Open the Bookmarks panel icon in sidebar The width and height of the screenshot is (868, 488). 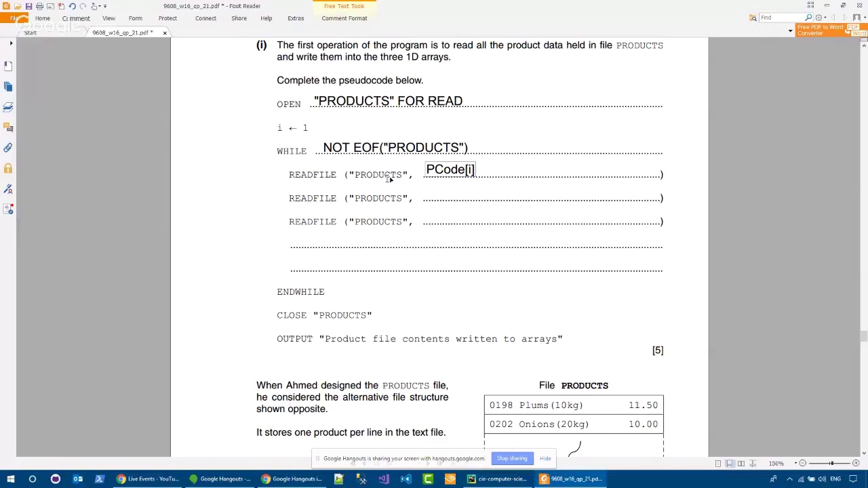8,66
